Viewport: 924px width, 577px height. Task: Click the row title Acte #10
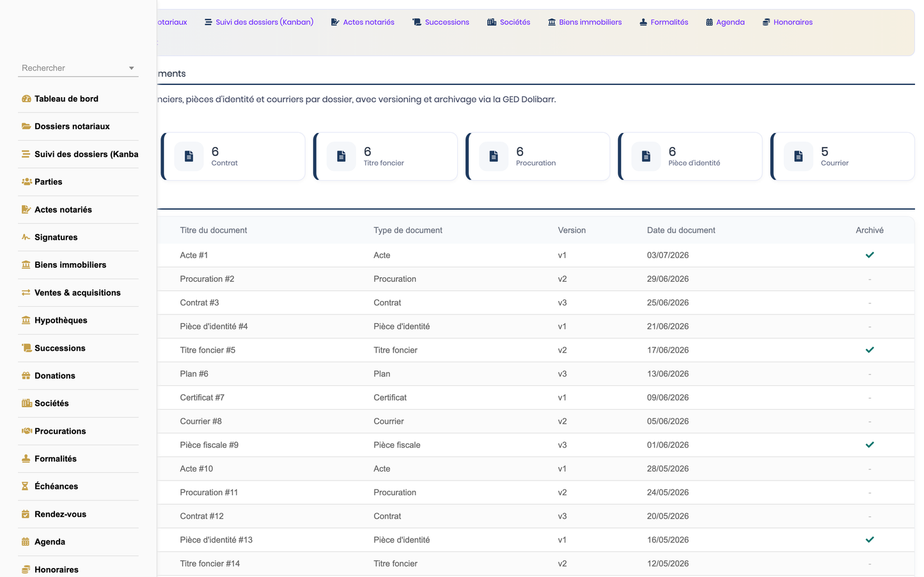pyautogui.click(x=196, y=469)
